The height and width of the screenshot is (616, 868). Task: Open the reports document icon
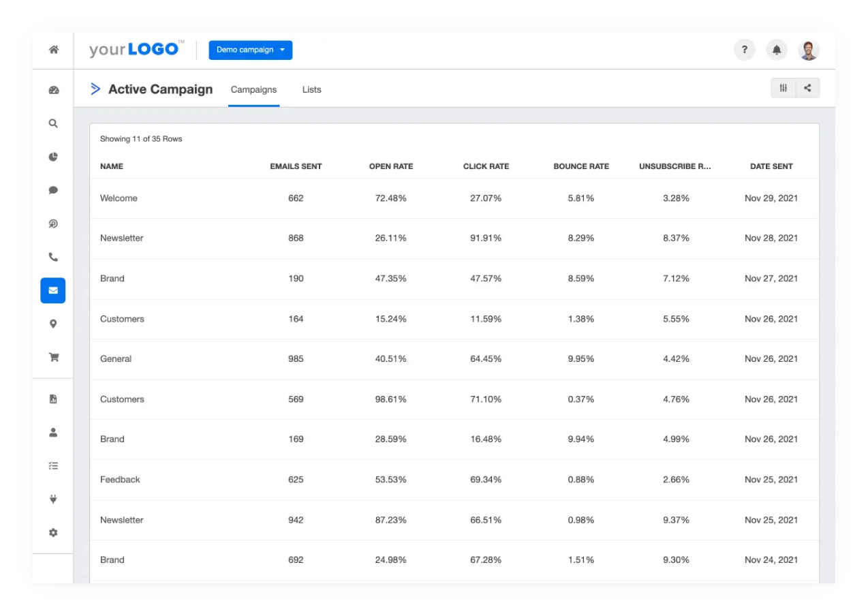point(53,399)
